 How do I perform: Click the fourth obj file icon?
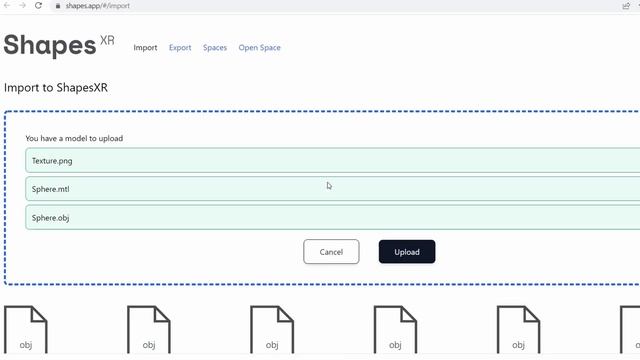(x=395, y=329)
